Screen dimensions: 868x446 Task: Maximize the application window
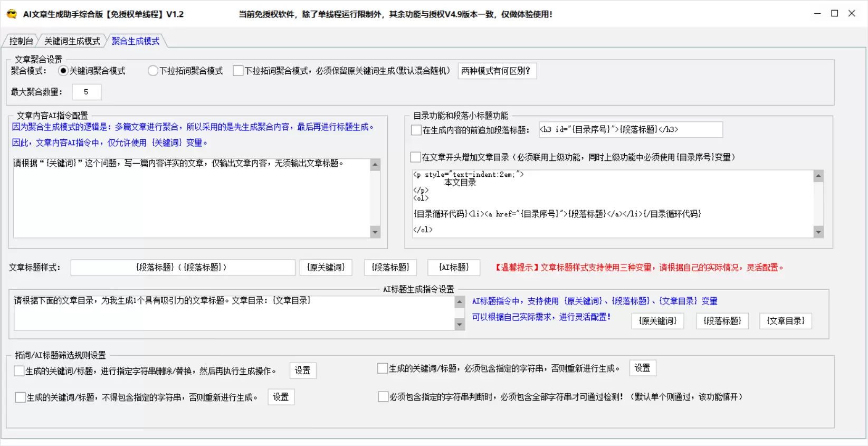(835, 14)
